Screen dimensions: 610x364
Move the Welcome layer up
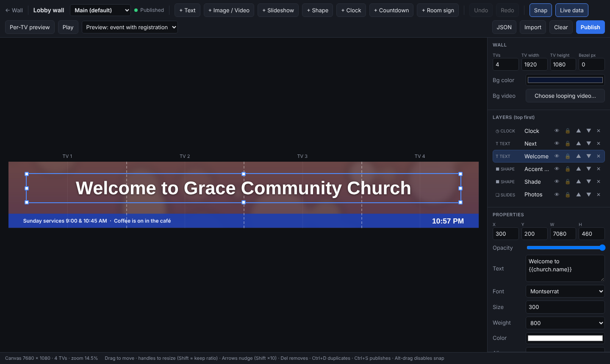pos(578,156)
